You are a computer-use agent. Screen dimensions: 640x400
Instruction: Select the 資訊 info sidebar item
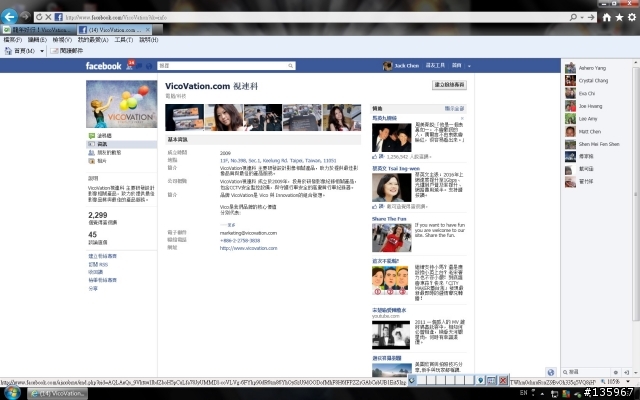coord(121,144)
